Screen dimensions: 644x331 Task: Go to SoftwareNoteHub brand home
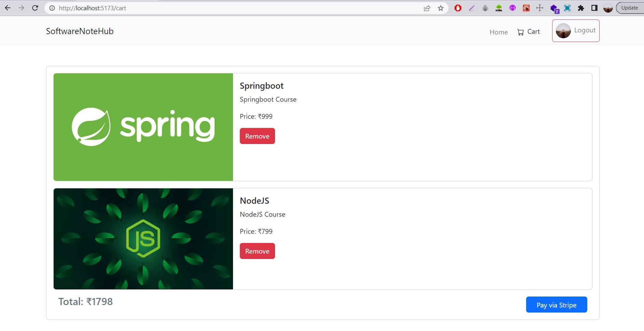coord(80,31)
